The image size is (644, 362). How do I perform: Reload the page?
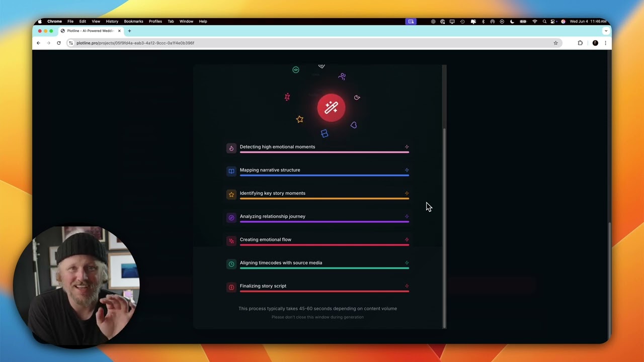[59, 43]
